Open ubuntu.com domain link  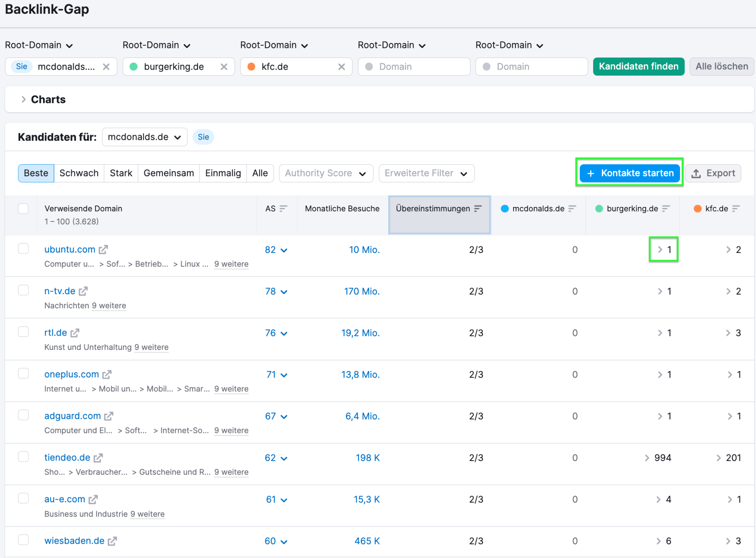pyautogui.click(x=70, y=249)
